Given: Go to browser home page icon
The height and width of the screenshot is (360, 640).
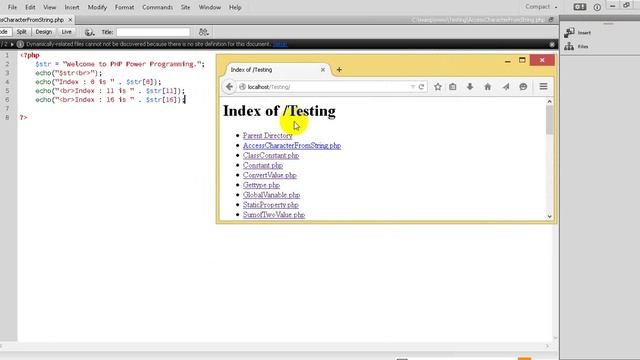Looking at the screenshot, I should 488,87.
